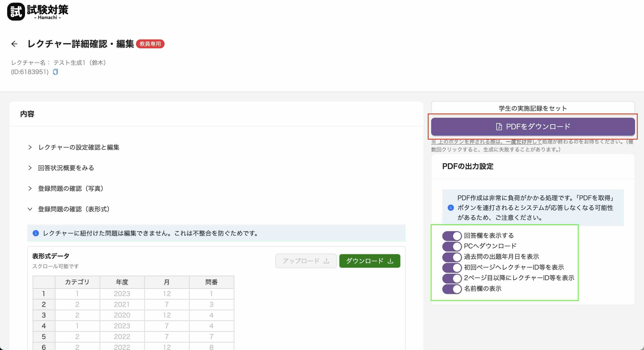
Task: Toggle 過去問の出題年月日を表示 switch
Action: pyautogui.click(x=451, y=257)
